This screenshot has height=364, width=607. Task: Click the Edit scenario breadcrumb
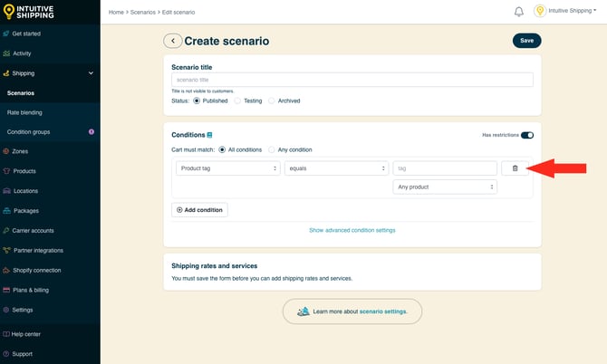178,13
